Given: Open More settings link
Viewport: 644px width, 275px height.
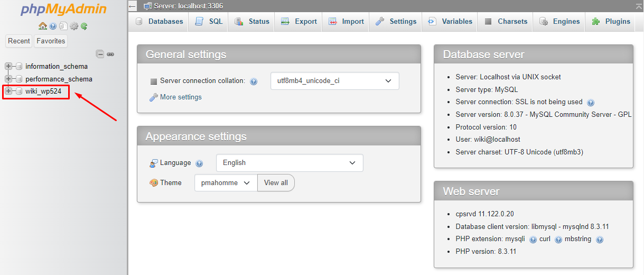Looking at the screenshot, I should point(181,97).
